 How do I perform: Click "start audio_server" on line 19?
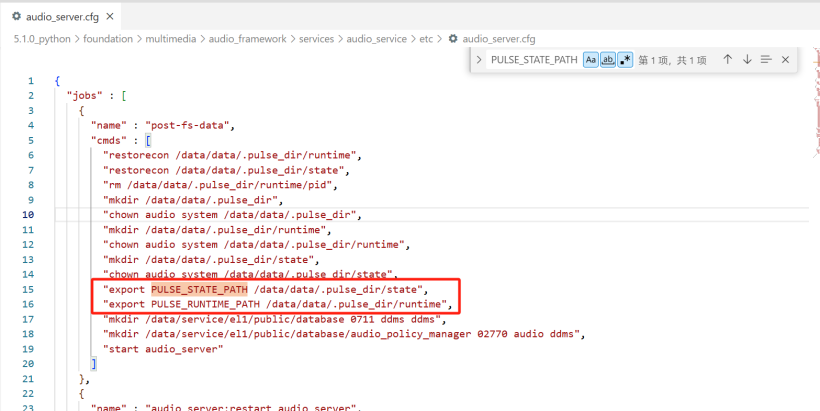point(163,349)
